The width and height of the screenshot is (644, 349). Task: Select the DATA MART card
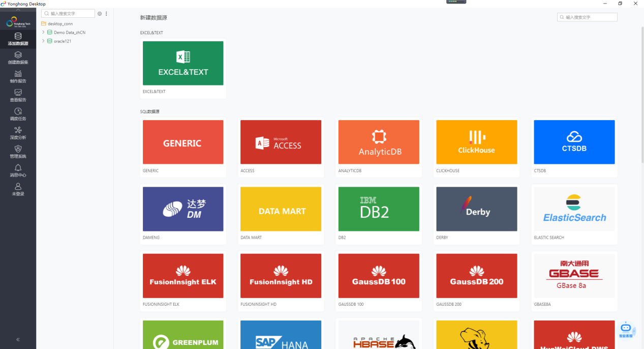(281, 214)
